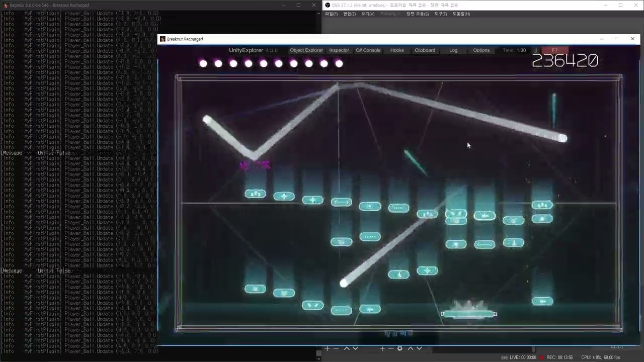644x362 pixels.
Task: Click the UnityExplorer title label
Action: coord(246,50)
